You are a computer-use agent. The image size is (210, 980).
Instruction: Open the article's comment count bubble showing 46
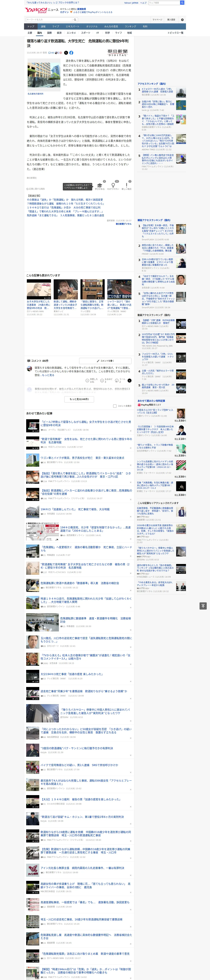click(x=51, y=53)
